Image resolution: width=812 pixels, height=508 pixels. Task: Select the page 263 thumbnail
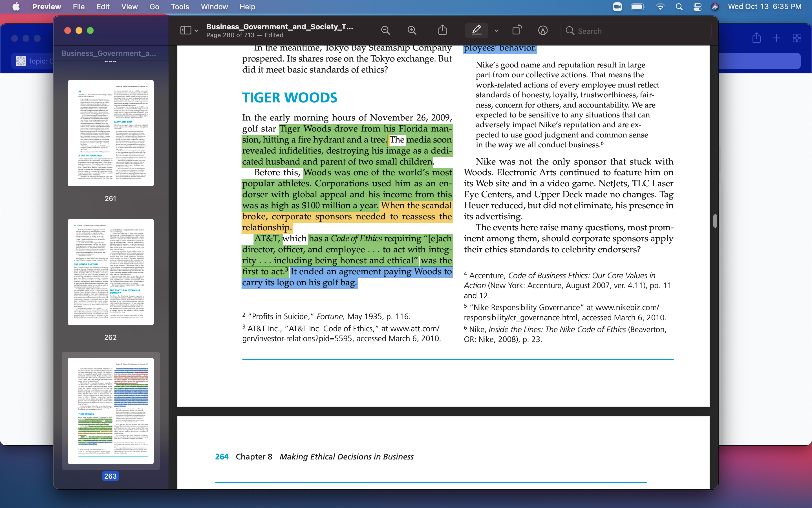pyautogui.click(x=111, y=411)
